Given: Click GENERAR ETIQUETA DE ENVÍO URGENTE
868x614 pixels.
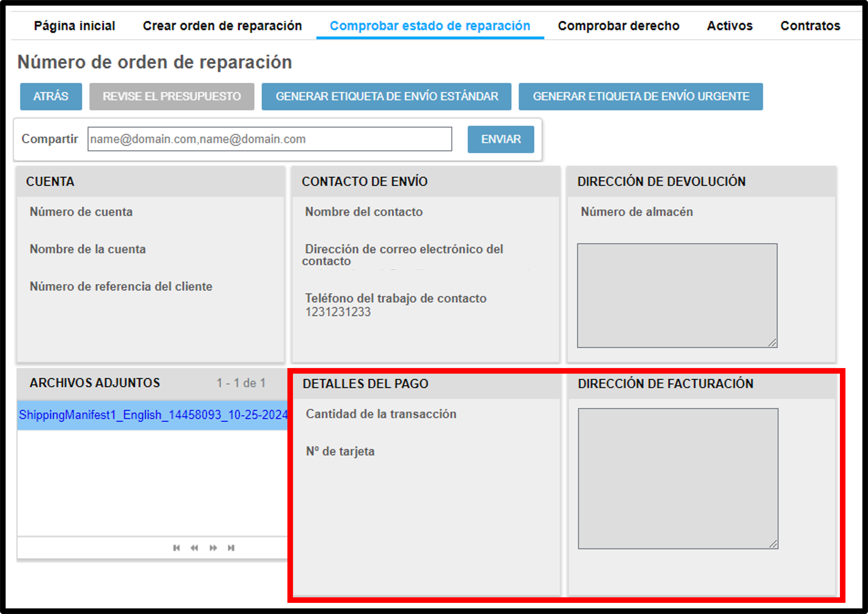Looking at the screenshot, I should [x=641, y=96].
